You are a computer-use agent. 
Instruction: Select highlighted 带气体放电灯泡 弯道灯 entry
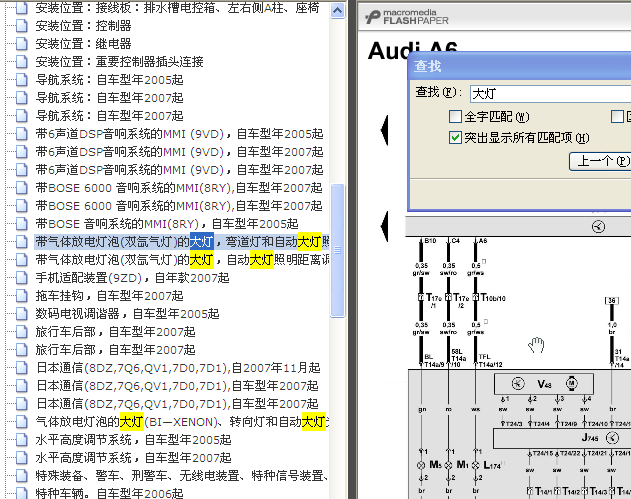(x=182, y=242)
